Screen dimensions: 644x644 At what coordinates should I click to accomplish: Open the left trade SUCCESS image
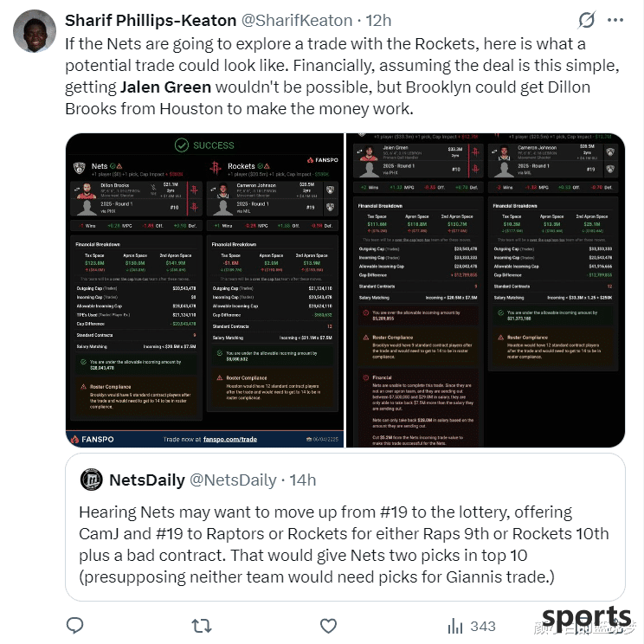pos(204,290)
